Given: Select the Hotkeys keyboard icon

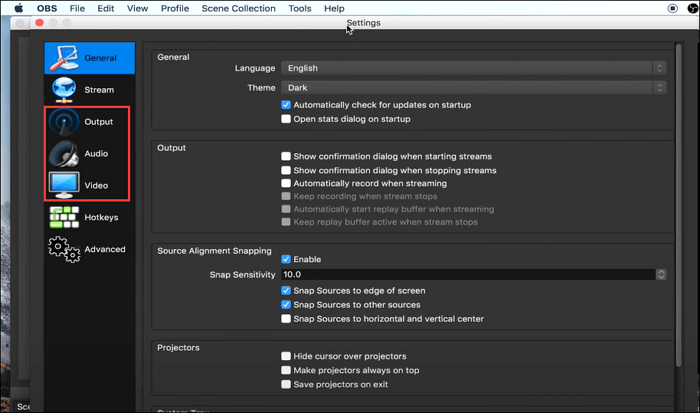Looking at the screenshot, I should click(x=64, y=217).
